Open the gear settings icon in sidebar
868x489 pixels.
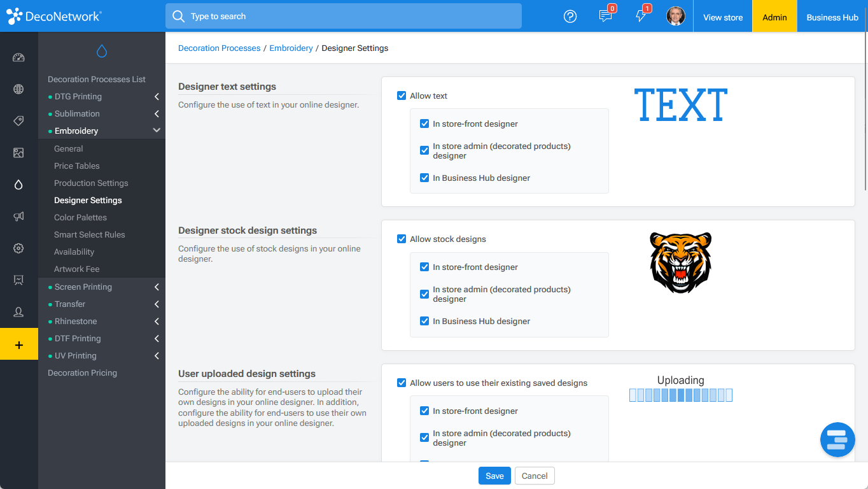18,248
